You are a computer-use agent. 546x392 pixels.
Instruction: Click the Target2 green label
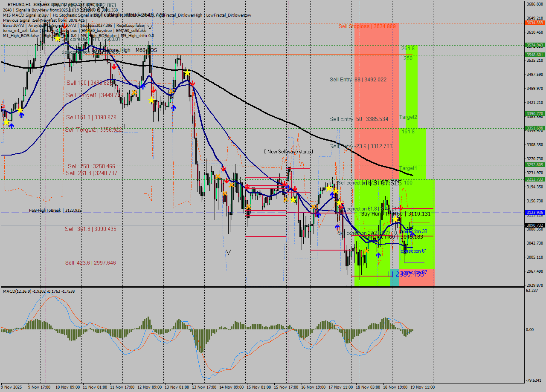407,118
